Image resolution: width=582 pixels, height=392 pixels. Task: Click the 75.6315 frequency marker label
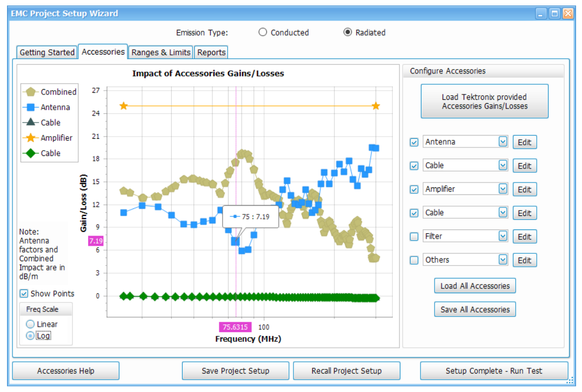point(235,327)
